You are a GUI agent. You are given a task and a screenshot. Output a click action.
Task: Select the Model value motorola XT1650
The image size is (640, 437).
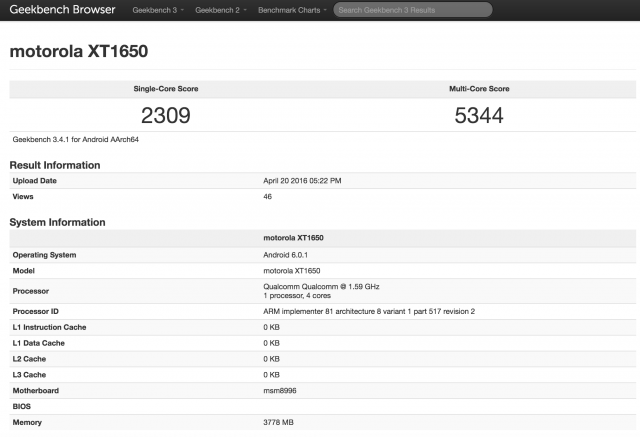(x=292, y=271)
